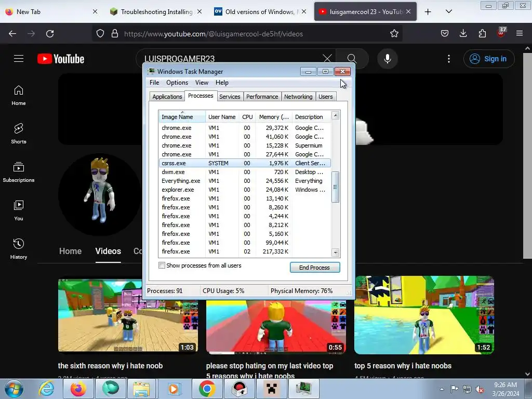Click the YouTube search magnifier button
Screen dimensions: 532x399
pos(352,59)
